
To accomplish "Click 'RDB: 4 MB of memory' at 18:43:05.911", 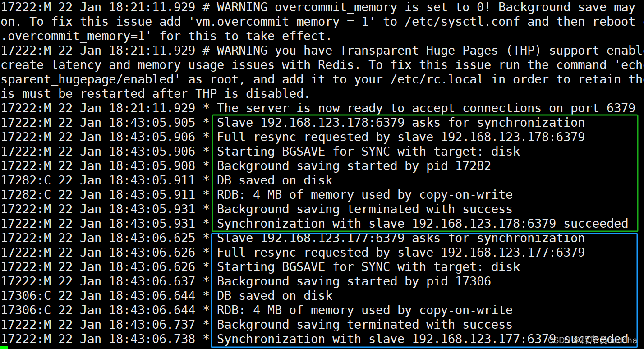I will tap(285, 195).
